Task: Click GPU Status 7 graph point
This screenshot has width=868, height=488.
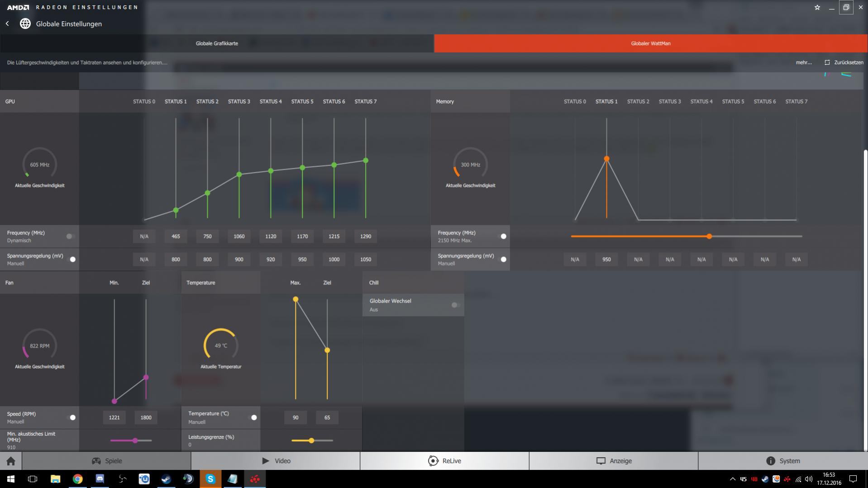Action: (x=366, y=161)
